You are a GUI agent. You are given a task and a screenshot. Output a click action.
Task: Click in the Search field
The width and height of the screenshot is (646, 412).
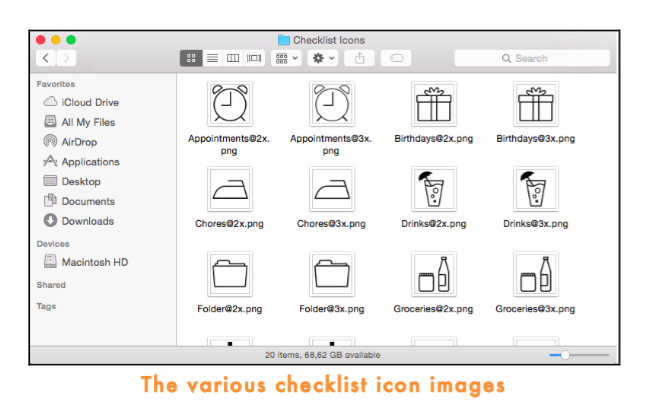tap(532, 58)
